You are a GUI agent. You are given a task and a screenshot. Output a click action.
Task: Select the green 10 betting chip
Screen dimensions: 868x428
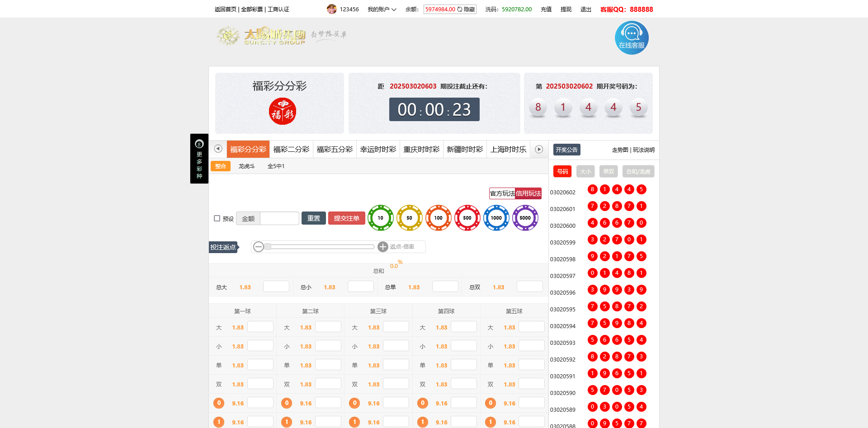380,218
